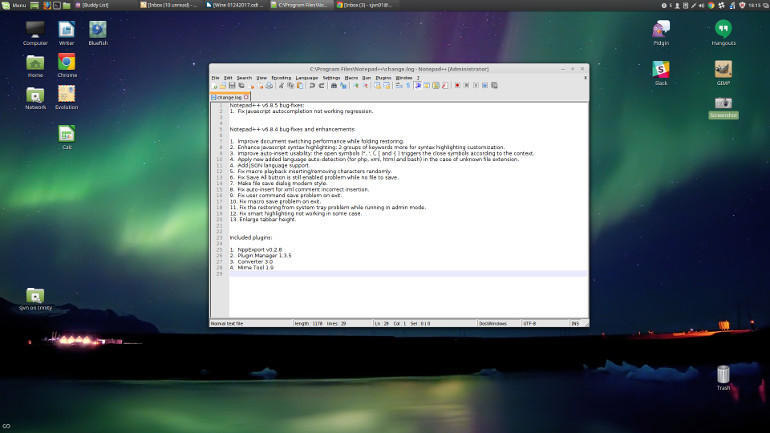Open the Edit menu in Notepad++
This screenshot has height=433, width=770.
tap(228, 78)
